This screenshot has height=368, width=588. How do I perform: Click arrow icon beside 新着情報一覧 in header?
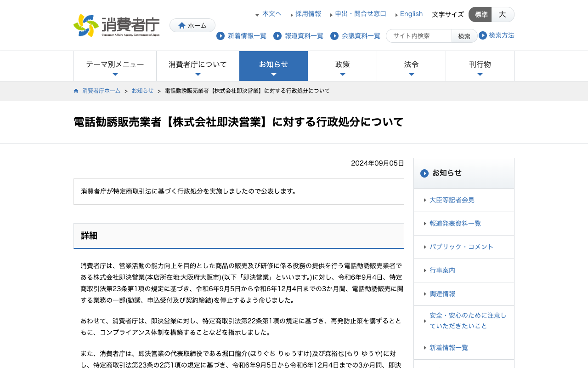(220, 36)
